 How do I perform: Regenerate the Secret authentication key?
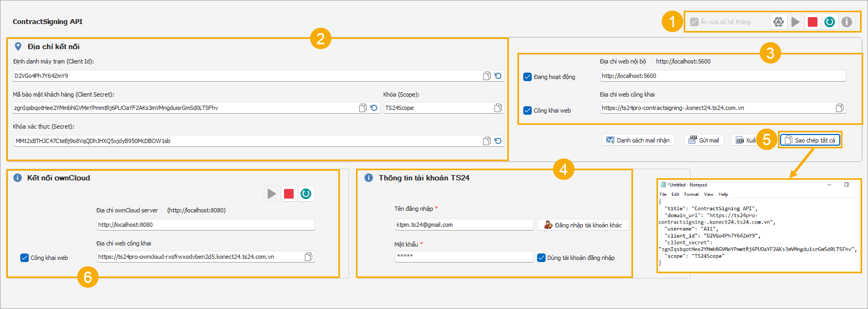(498, 141)
